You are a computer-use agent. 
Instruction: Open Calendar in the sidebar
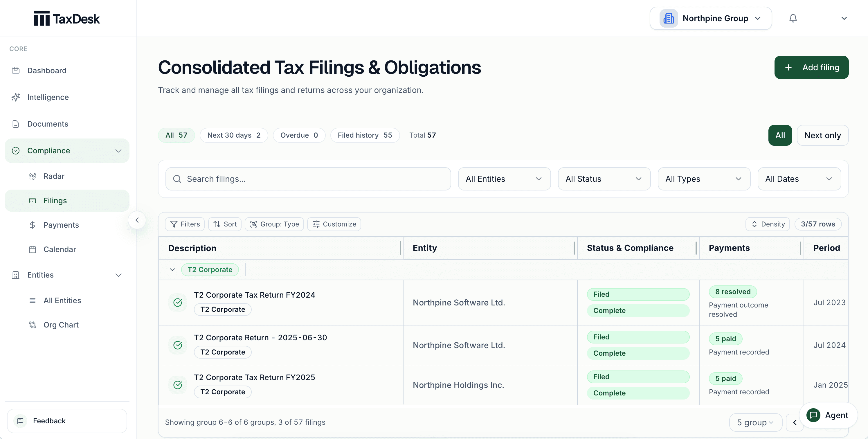click(x=67, y=249)
